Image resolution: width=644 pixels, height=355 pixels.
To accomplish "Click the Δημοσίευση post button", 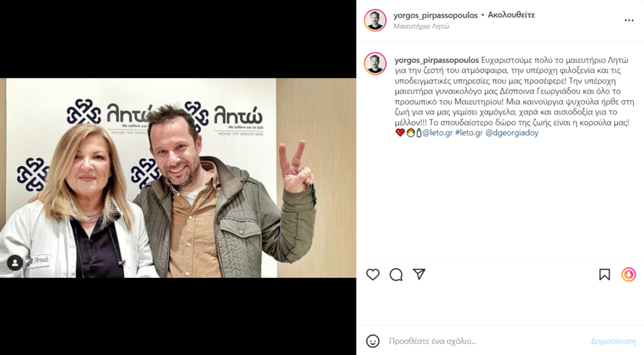I will 613,341.
